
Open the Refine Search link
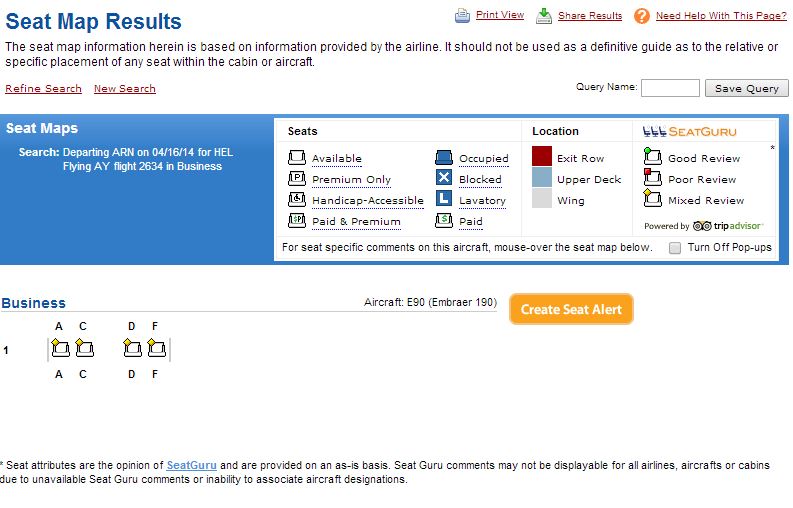(43, 89)
